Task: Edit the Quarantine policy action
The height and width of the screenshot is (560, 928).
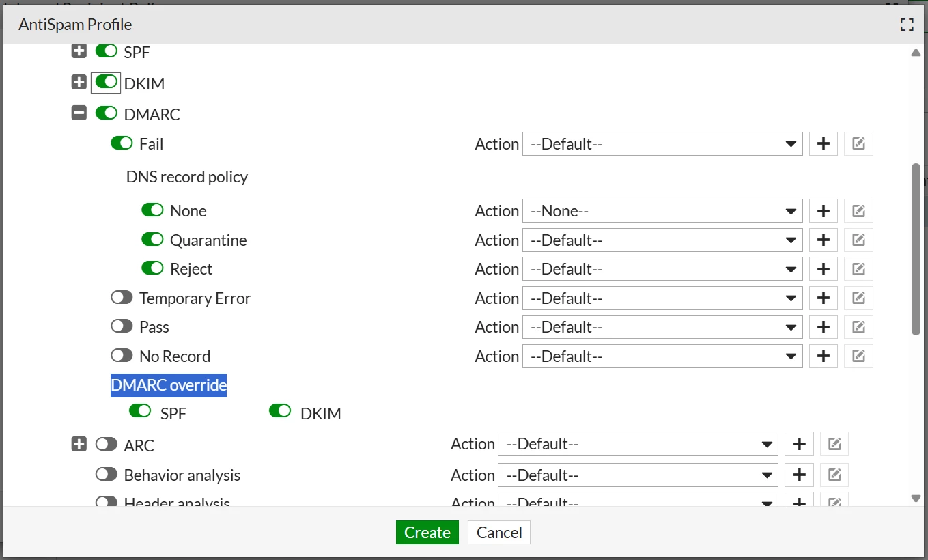Action: pos(858,240)
